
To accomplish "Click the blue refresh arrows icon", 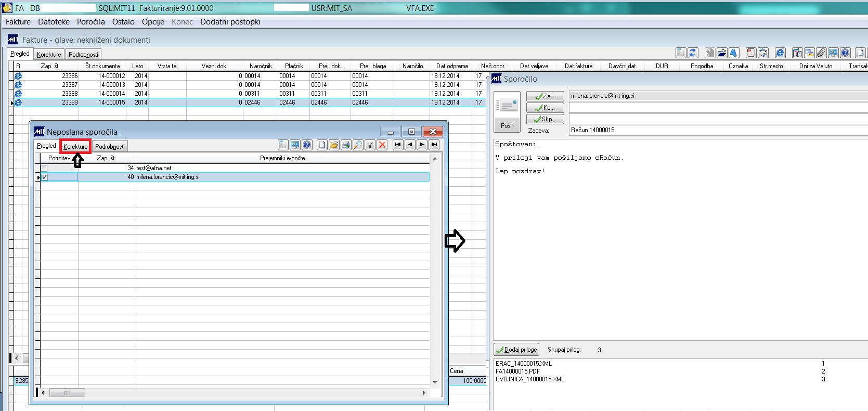I will [693, 53].
